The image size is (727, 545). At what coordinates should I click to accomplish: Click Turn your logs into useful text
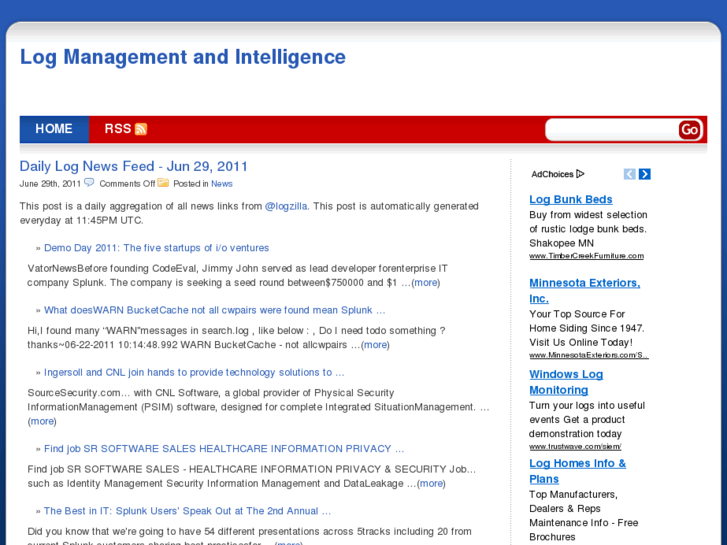point(587,405)
